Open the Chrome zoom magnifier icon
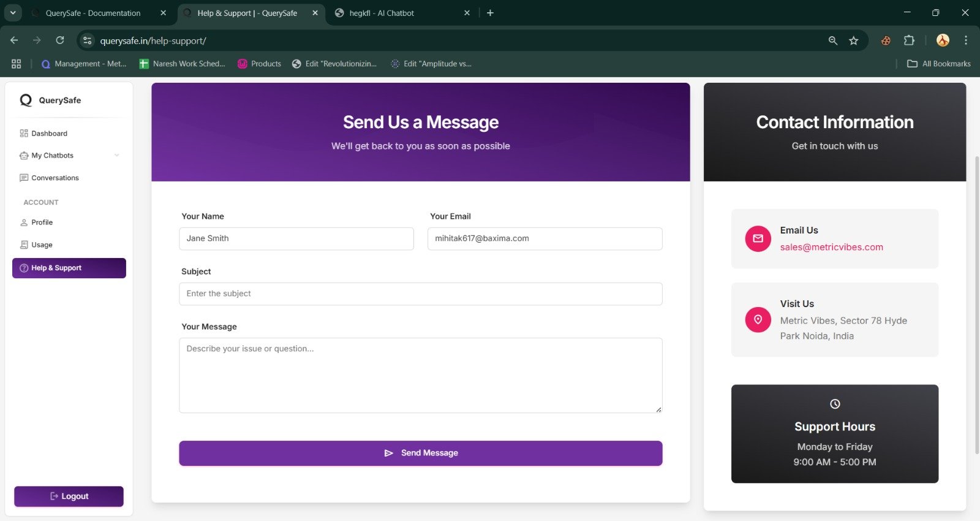Viewport: 980px width, 521px height. click(832, 40)
